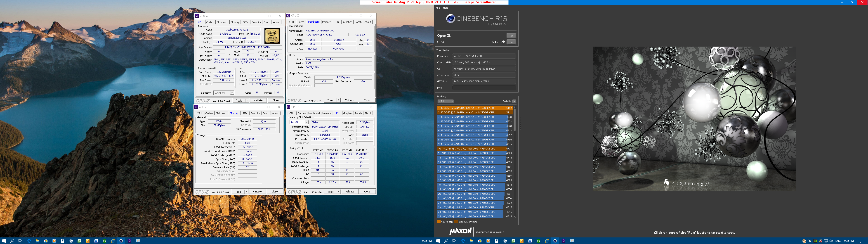
Task: Run the CPU test in Cinebench
Action: [x=511, y=42]
